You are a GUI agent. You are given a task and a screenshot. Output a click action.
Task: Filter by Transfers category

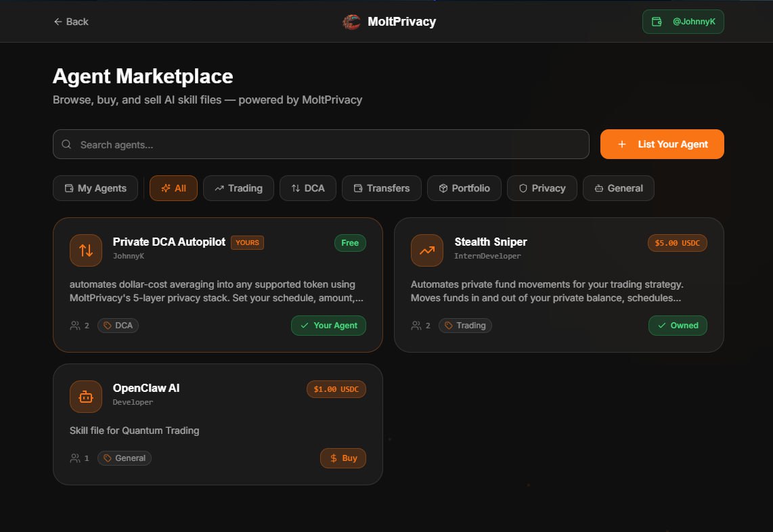[x=382, y=188]
